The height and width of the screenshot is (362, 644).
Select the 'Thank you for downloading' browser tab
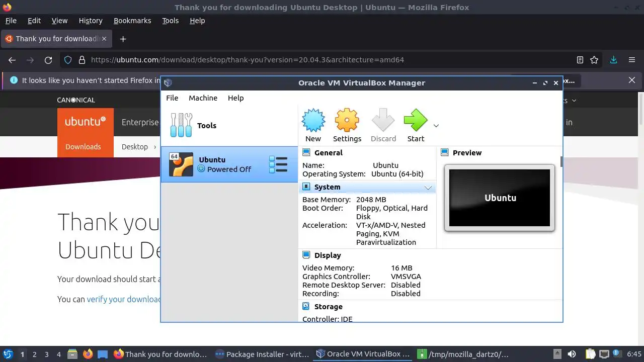click(56, 39)
